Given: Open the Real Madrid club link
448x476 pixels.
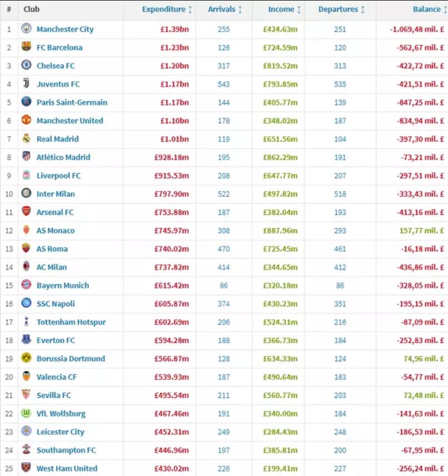Looking at the screenshot, I should point(58,139).
